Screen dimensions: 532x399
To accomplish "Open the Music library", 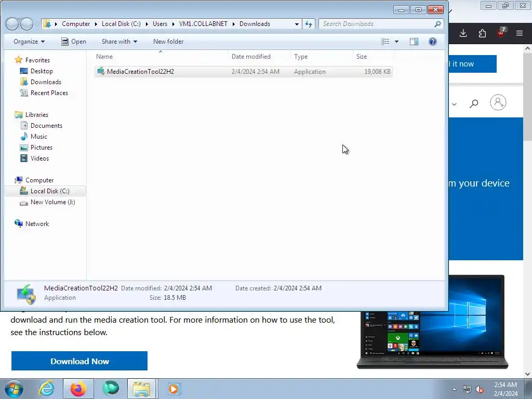I will [x=38, y=137].
